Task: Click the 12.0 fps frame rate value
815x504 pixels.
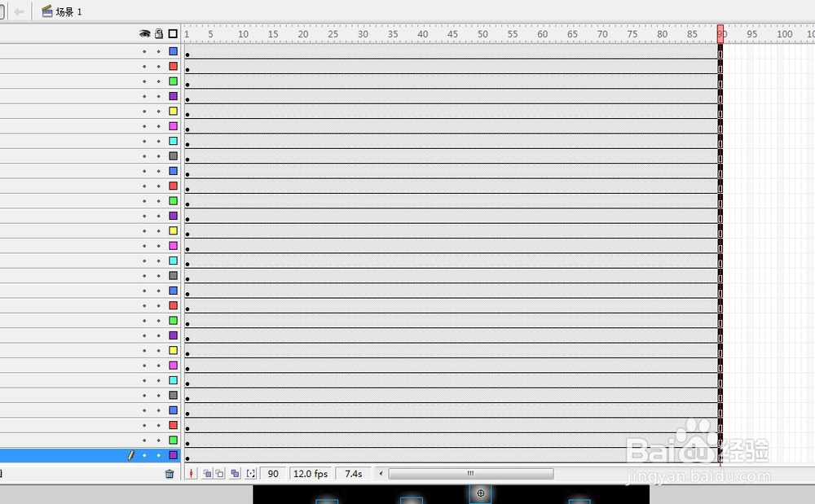Action: click(x=311, y=473)
